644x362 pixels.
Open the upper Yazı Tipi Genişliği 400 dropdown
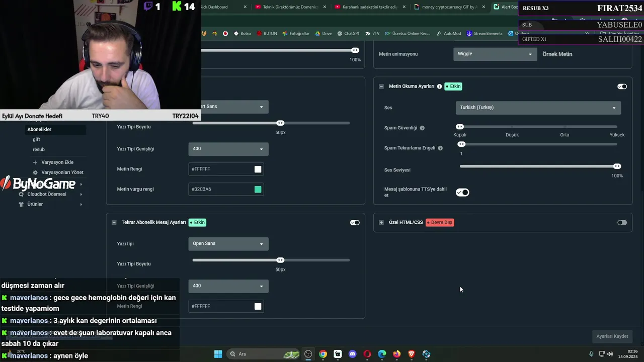click(x=228, y=149)
